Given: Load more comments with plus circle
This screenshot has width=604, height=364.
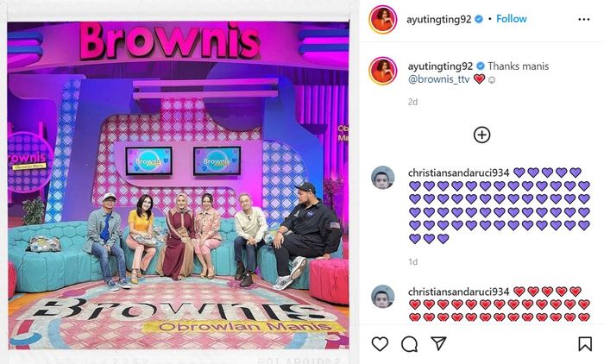Looking at the screenshot, I should pos(481,135).
